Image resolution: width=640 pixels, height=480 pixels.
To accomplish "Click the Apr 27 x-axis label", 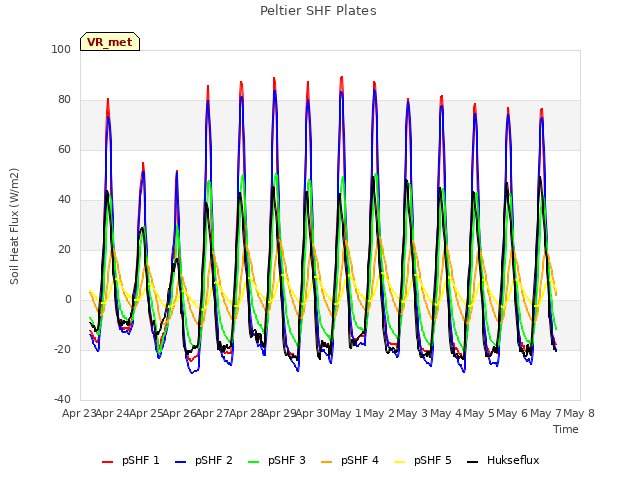I will click(x=213, y=413).
